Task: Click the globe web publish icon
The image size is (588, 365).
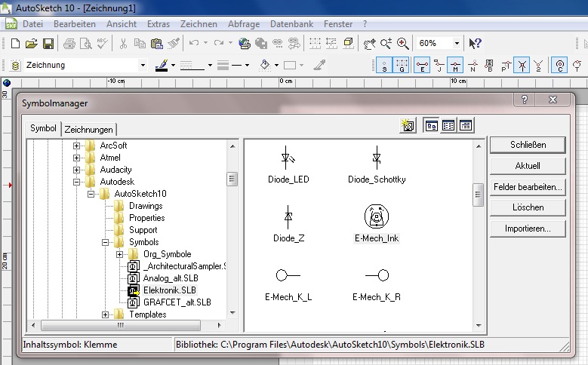Action: [x=245, y=44]
